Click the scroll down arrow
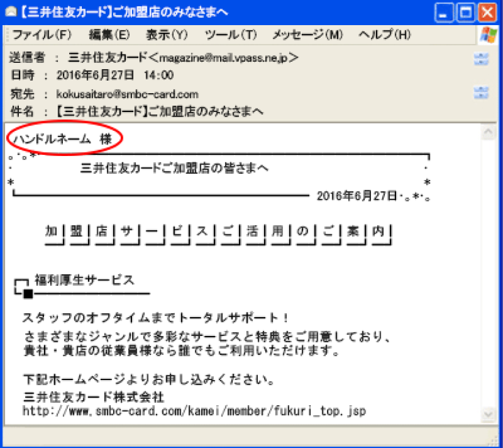503x448 pixels. 488,414
